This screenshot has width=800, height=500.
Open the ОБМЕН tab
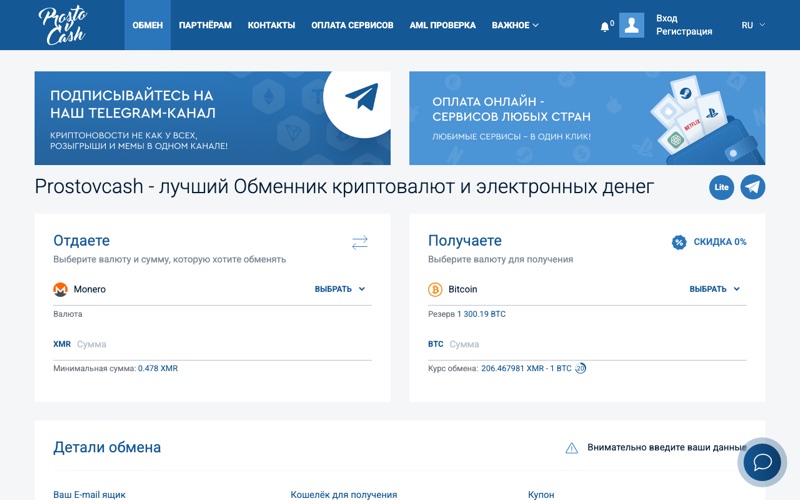point(147,25)
